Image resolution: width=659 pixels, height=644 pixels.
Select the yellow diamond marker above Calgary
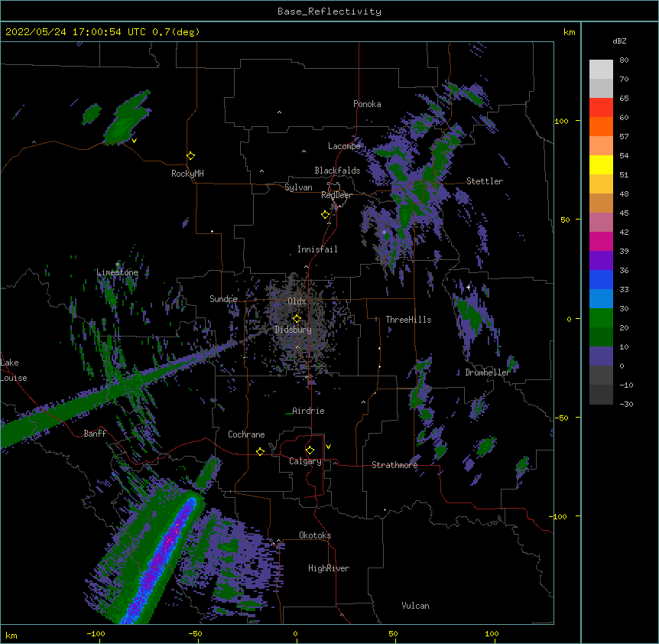coord(310,450)
